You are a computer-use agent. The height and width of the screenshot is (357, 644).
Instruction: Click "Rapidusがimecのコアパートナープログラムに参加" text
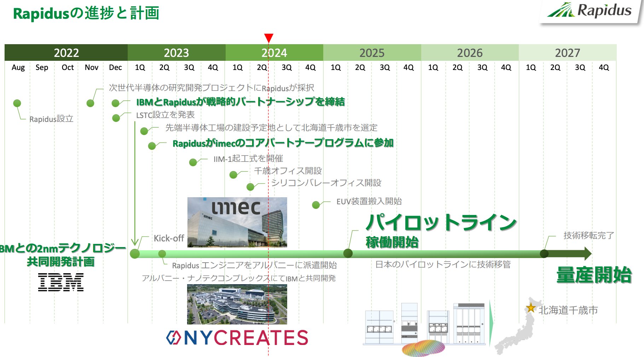pyautogui.click(x=283, y=143)
